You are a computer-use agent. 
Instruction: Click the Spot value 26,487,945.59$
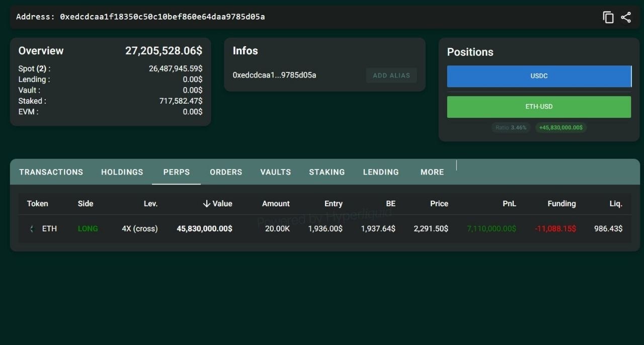pos(176,69)
